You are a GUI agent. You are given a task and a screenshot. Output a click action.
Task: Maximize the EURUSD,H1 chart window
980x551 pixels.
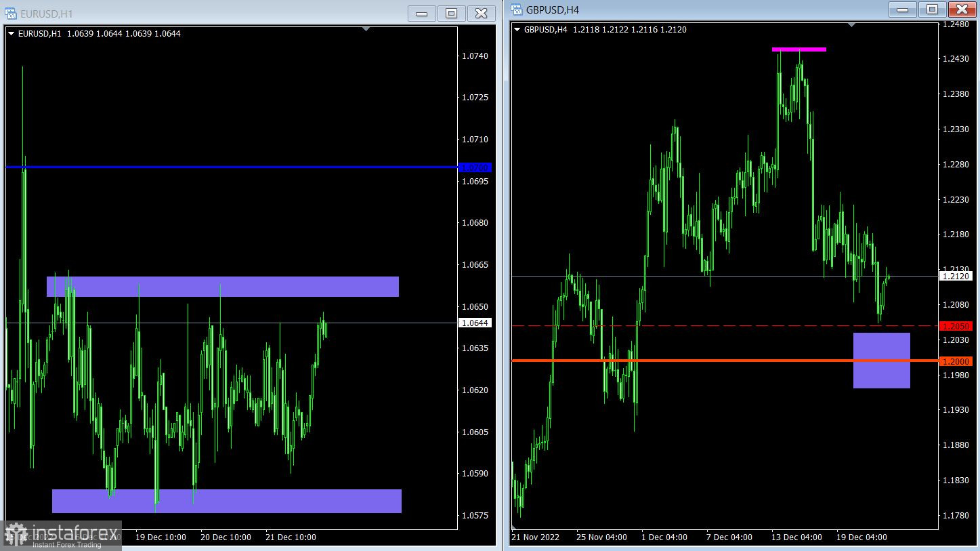452,13
